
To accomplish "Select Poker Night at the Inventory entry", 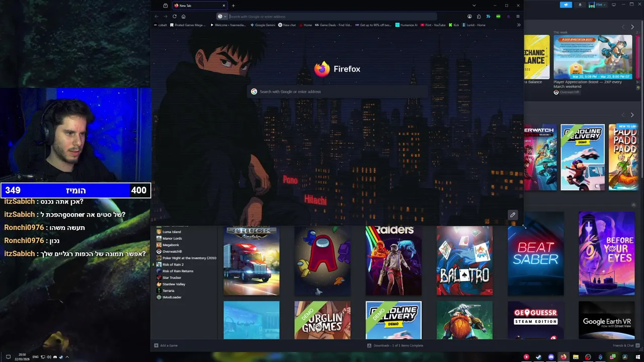I will pyautogui.click(x=186, y=258).
